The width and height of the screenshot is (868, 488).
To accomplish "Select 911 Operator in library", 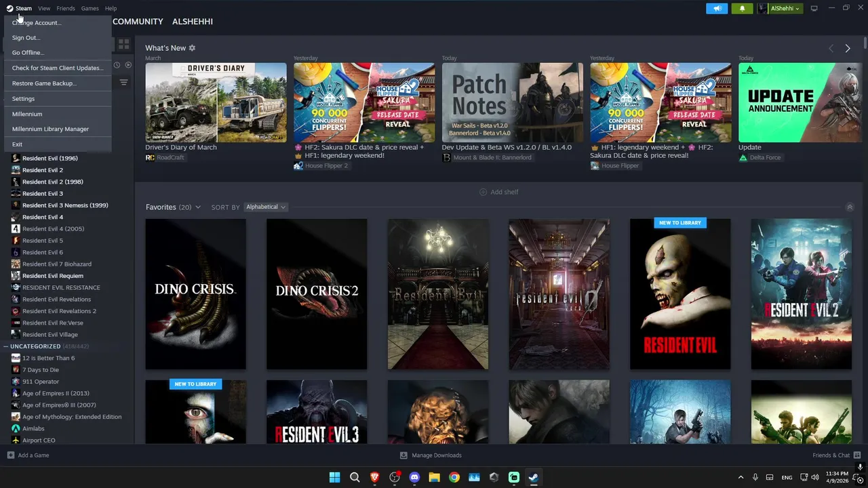I will (x=41, y=382).
